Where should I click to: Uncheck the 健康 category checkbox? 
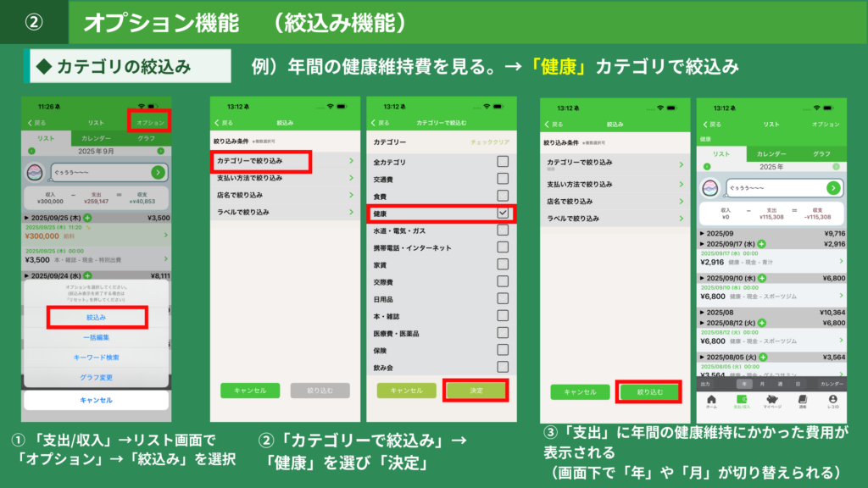pyautogui.click(x=503, y=212)
